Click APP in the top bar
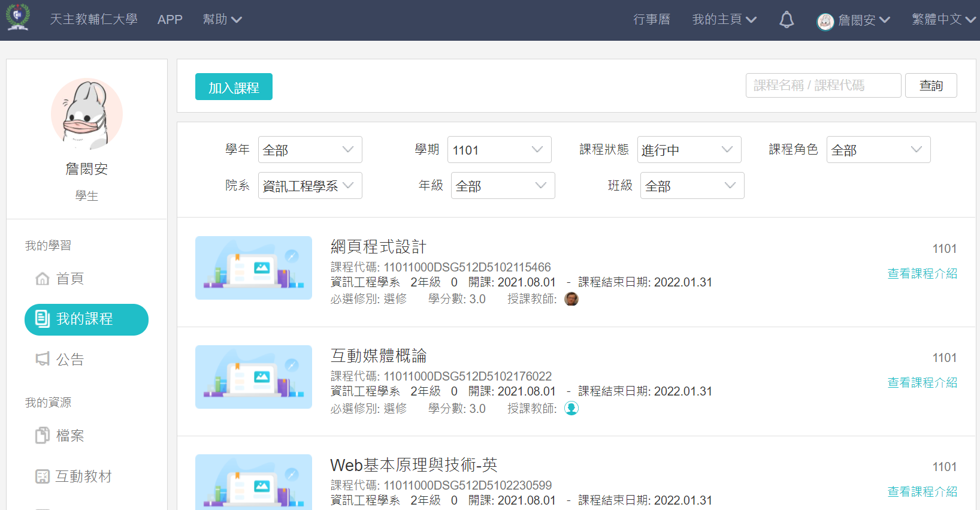 coord(170,20)
